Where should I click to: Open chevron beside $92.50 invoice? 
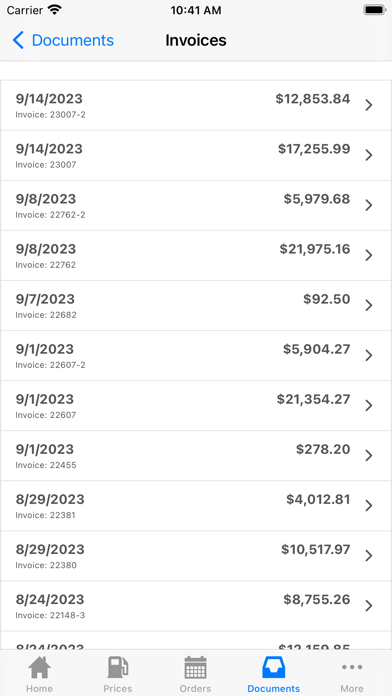(x=368, y=305)
